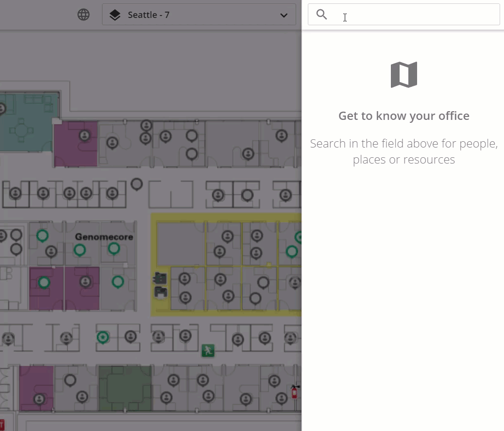504x431 pixels.
Task: Click the person pin in the teal lounge
Action: [2, 108]
